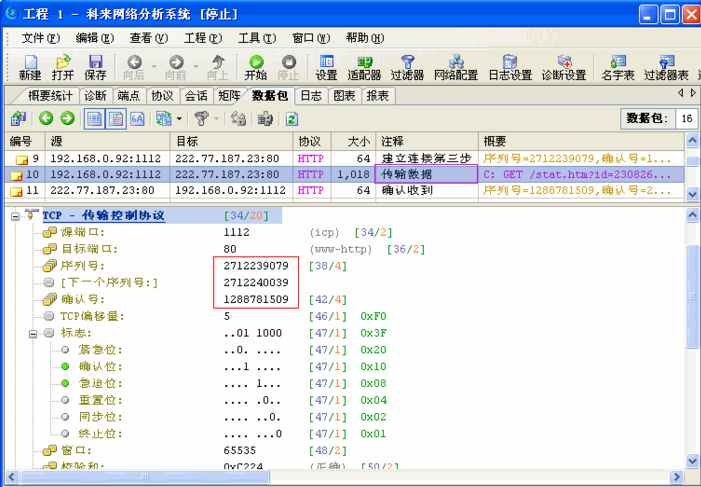
Task: Click the 向前 forward navigation icon
Action: 176,68
